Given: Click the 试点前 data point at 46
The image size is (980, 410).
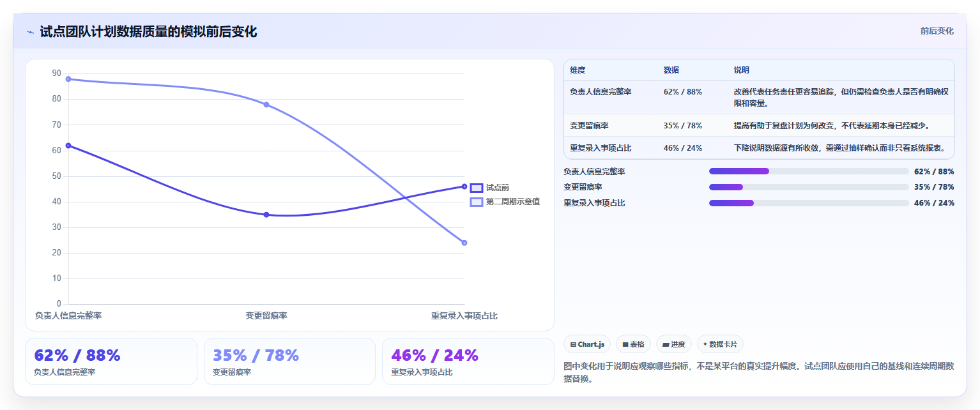Looking at the screenshot, I should 464,186.
